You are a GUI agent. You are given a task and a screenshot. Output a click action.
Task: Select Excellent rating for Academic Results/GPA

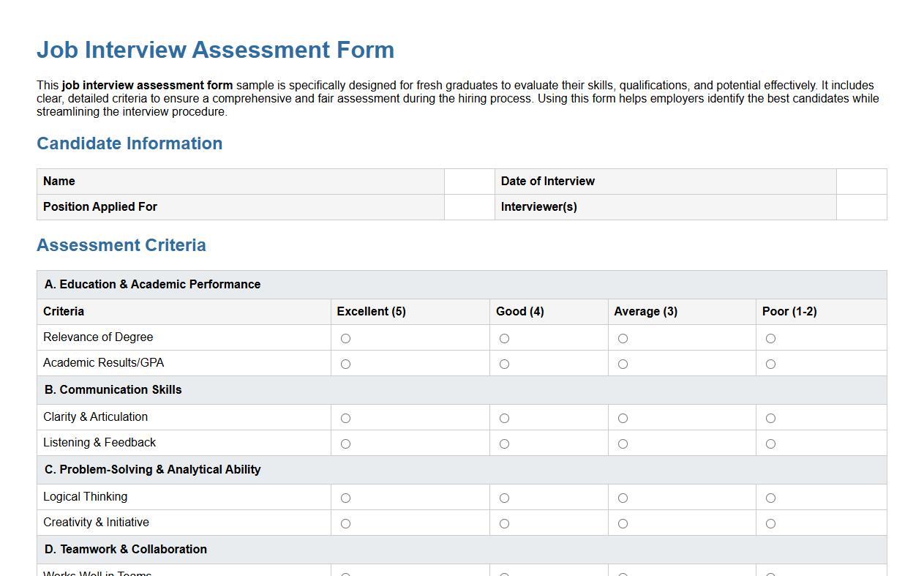[x=345, y=363]
